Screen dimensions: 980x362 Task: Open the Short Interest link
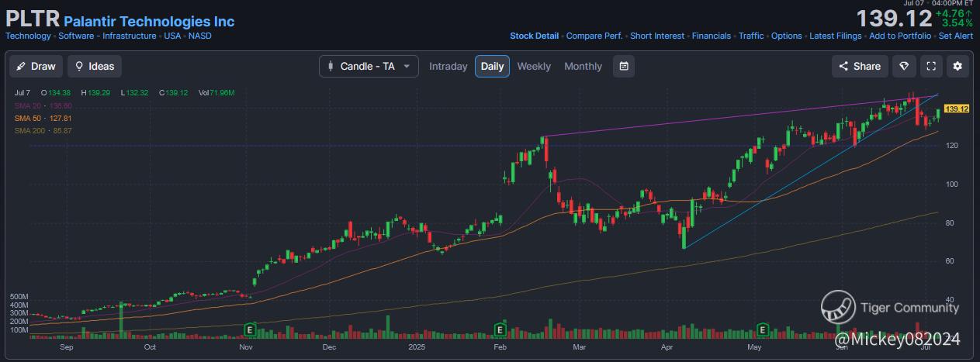[657, 36]
